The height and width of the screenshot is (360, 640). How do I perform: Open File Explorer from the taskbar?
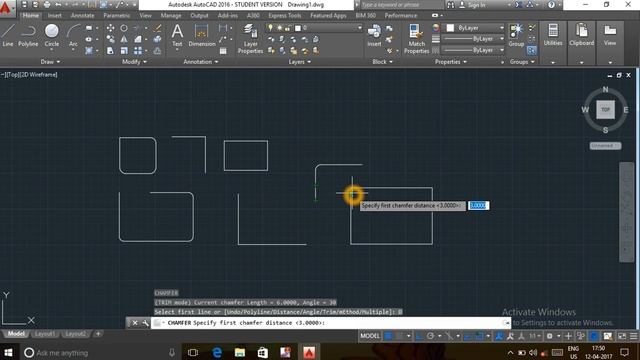click(x=240, y=352)
